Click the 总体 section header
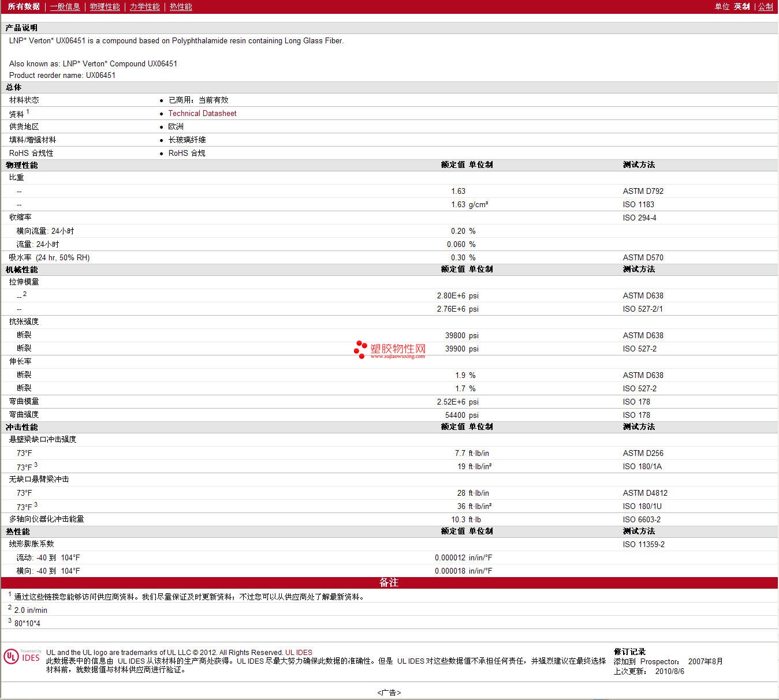The height and width of the screenshot is (700, 779). 14,87
